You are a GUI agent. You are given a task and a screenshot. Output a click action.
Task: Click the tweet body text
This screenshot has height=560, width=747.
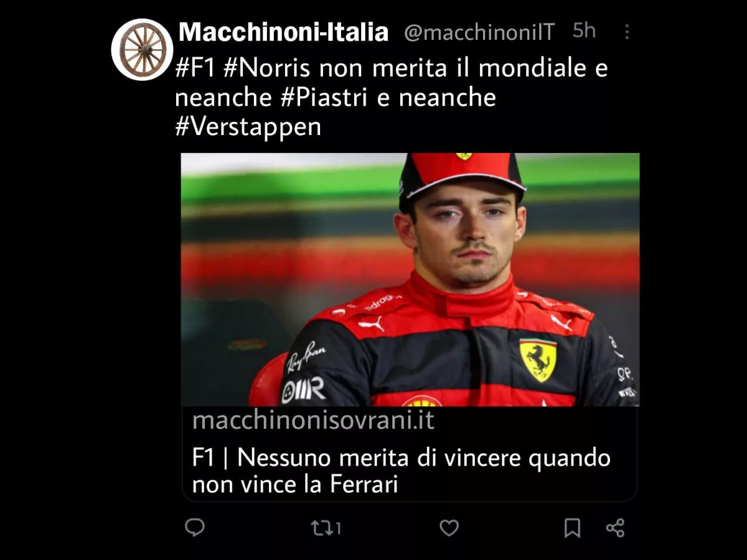point(392,98)
